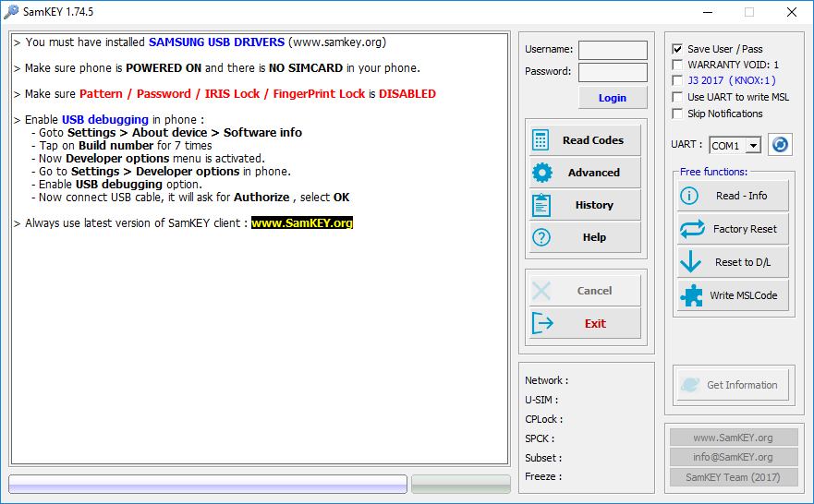Check the Skip Notifications option
814x504 pixels.
pyautogui.click(x=677, y=114)
